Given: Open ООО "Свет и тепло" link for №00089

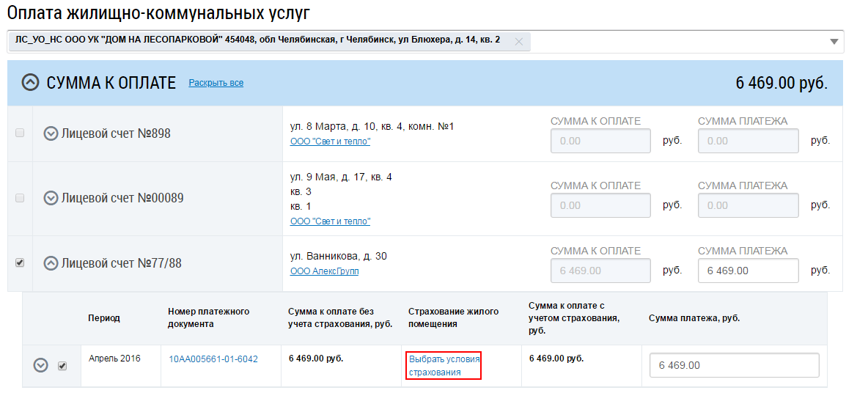Looking at the screenshot, I should tap(330, 221).
